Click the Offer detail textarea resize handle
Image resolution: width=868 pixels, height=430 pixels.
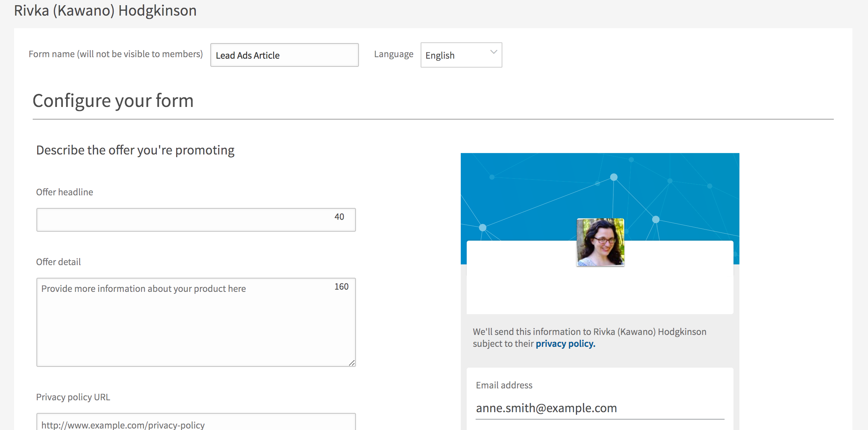352,363
